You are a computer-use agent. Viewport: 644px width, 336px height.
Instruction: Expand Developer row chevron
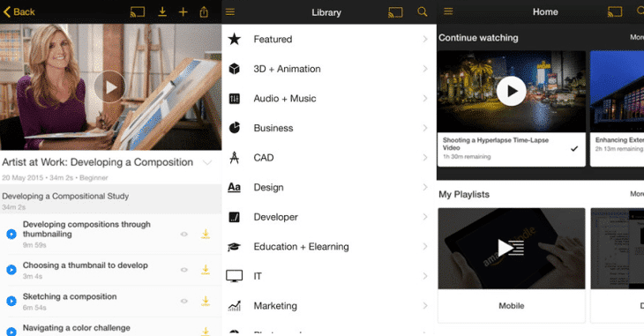click(425, 217)
